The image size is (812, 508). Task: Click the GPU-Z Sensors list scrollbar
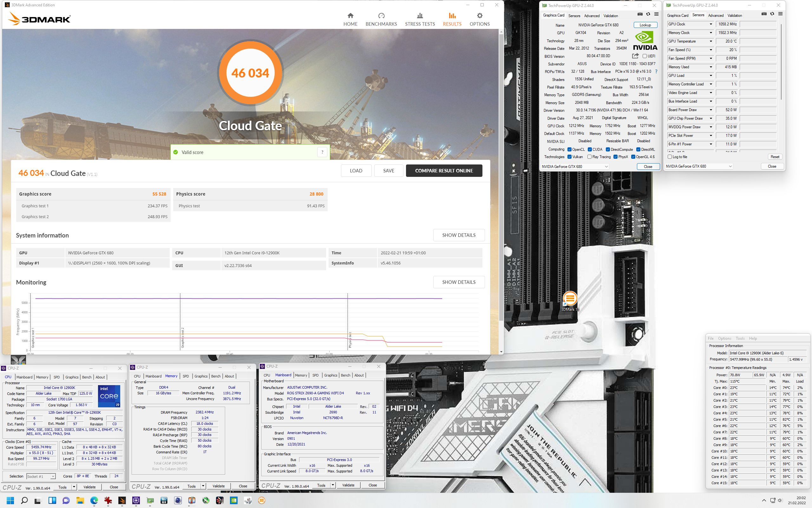781,62
